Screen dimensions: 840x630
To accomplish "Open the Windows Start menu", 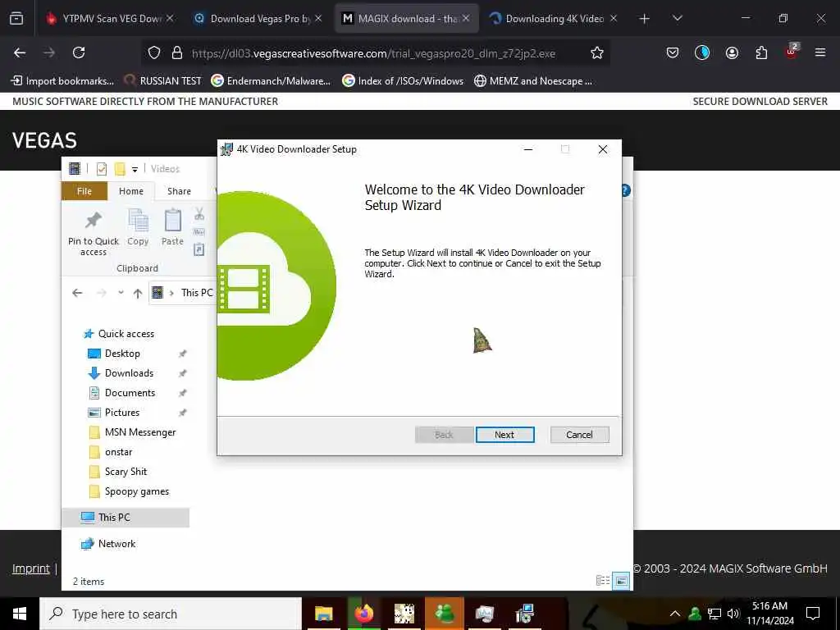I will click(x=20, y=614).
